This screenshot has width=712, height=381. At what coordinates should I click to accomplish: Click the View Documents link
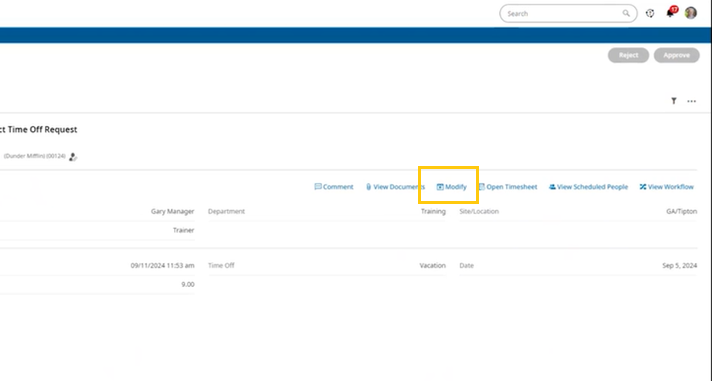click(395, 187)
